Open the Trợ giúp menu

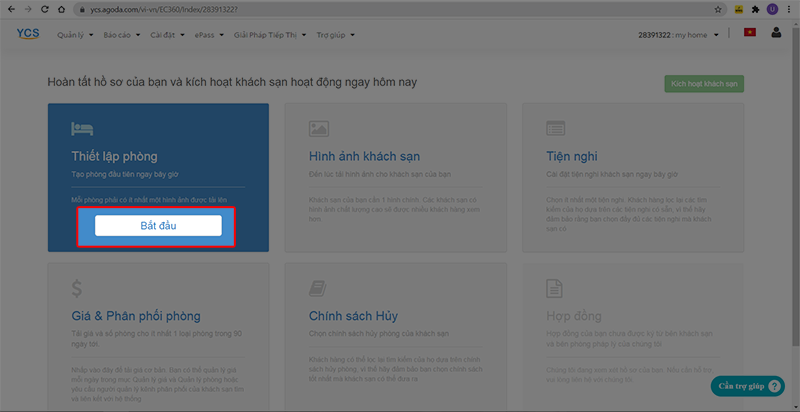tap(336, 35)
